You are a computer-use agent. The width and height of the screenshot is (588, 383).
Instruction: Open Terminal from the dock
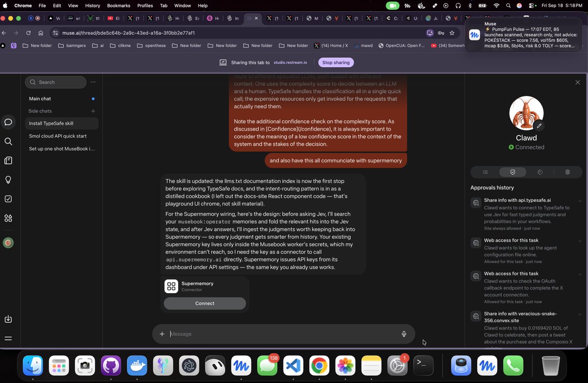423,366
